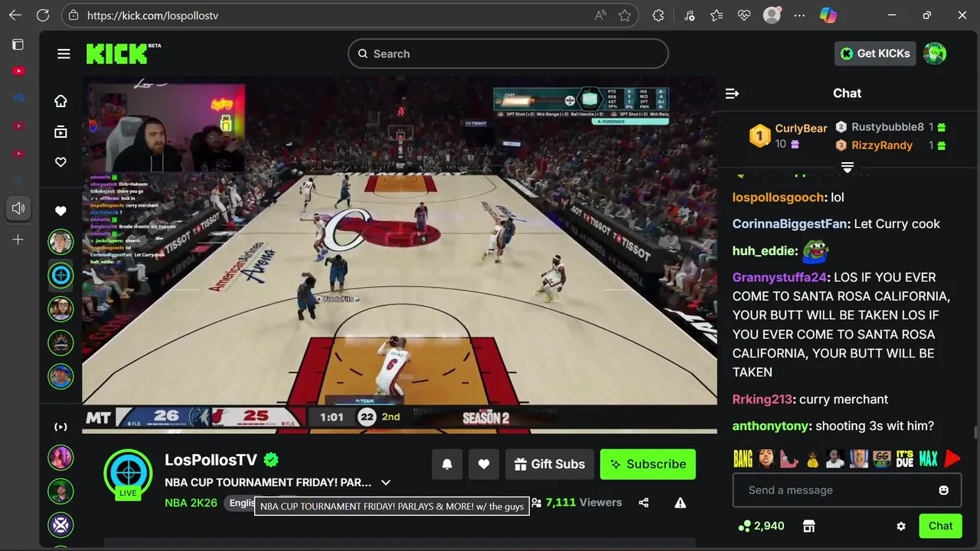Open the NBA 2K26 category link
Screen dimensions: 980x551
coord(191,503)
